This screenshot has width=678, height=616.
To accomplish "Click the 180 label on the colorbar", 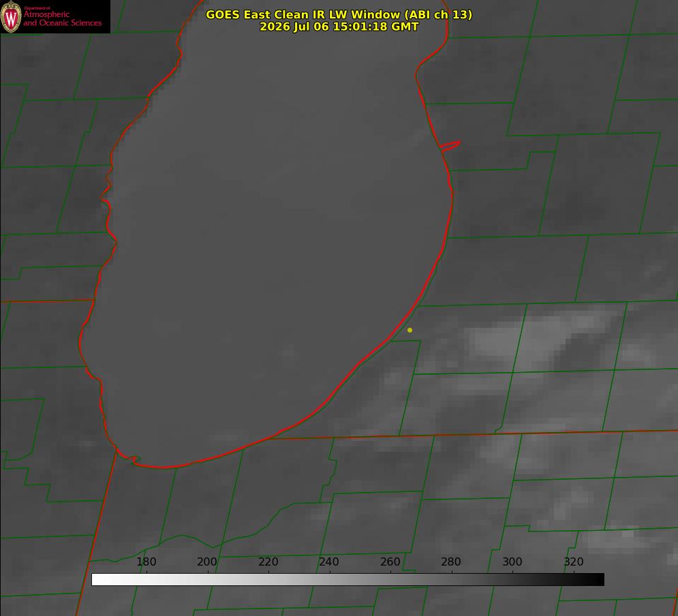I will [146, 561].
